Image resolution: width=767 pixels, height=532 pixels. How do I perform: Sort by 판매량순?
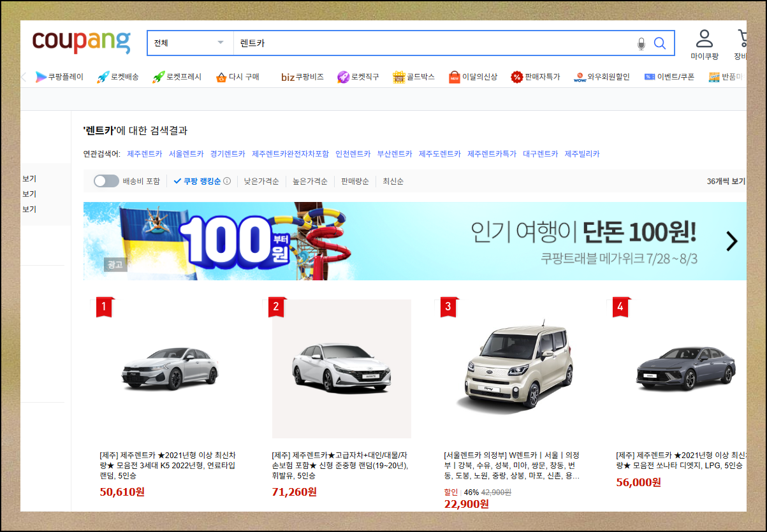click(x=354, y=182)
